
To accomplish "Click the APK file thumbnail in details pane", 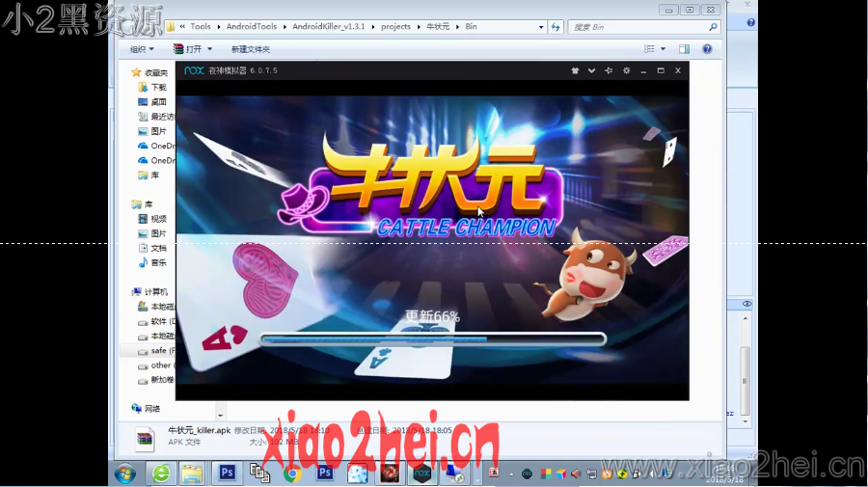I will click(x=145, y=438).
